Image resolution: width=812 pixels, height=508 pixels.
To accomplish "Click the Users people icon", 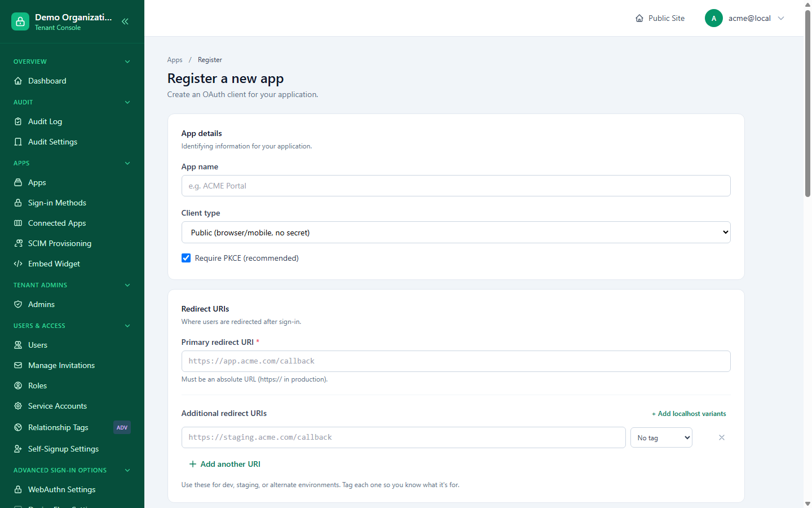I will [x=18, y=345].
